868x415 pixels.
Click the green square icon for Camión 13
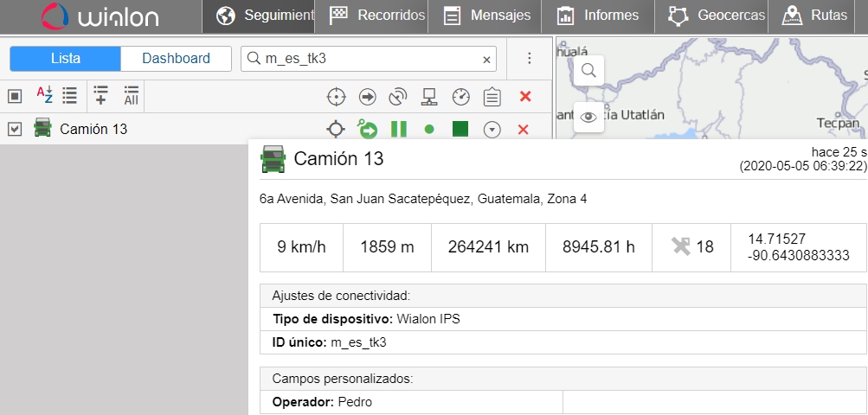coord(460,129)
